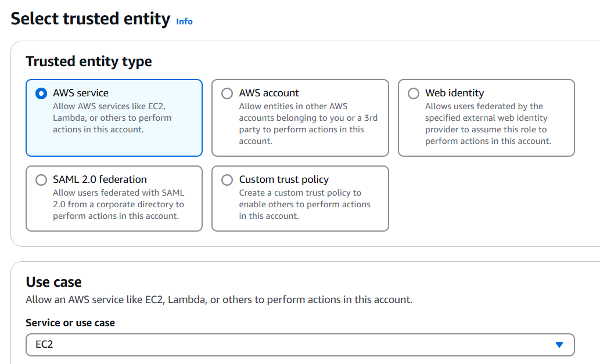Click the Service or use case field label
The width and height of the screenshot is (600, 364).
point(70,323)
